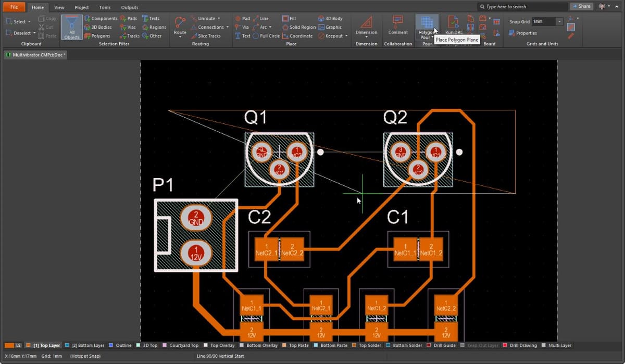Open the Route tool
This screenshot has width=625, height=364.
180,26
